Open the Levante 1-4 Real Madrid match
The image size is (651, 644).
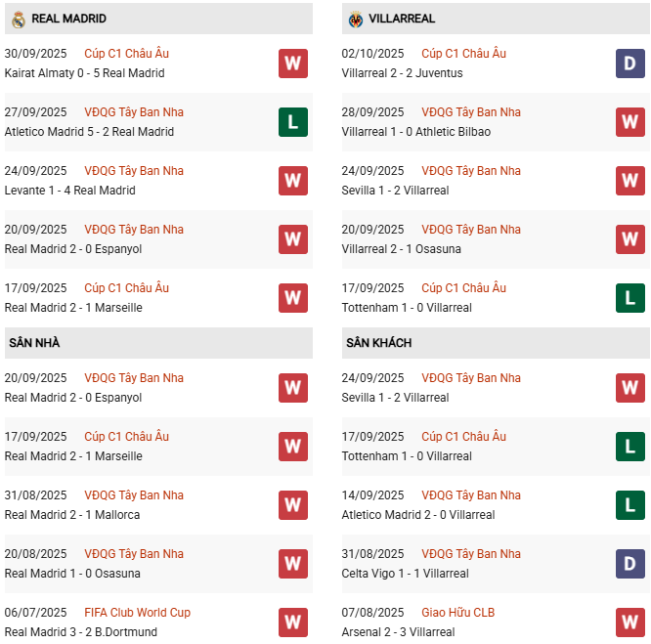click(x=70, y=191)
